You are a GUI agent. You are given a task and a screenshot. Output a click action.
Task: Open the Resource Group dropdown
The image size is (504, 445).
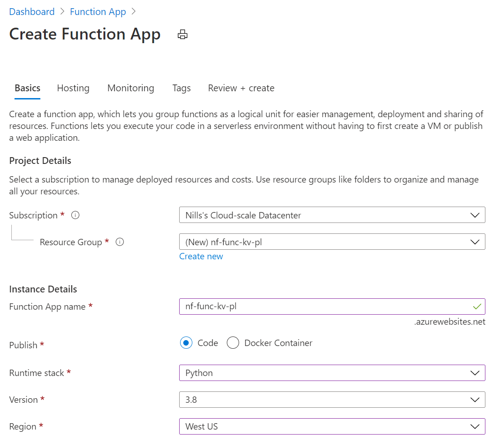click(x=475, y=242)
